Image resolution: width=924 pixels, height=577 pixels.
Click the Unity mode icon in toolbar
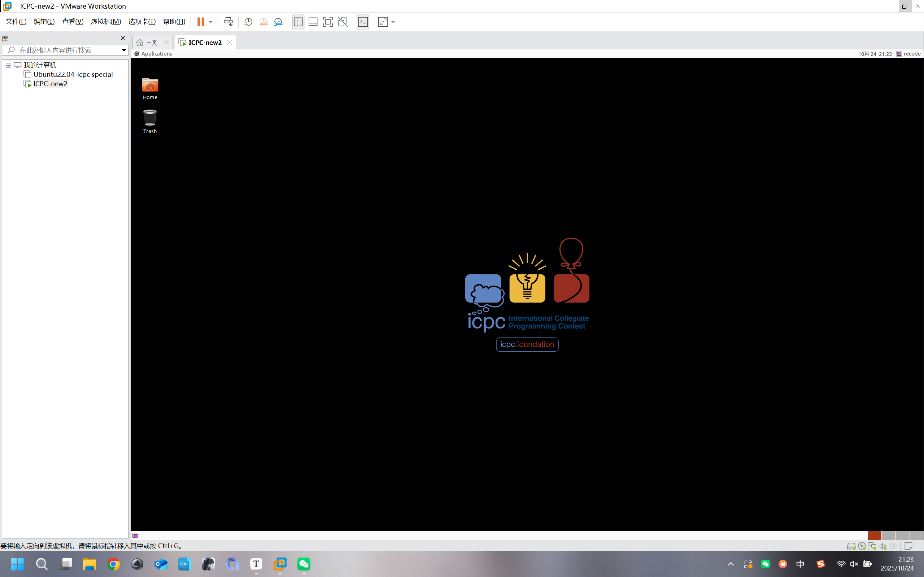(x=343, y=22)
